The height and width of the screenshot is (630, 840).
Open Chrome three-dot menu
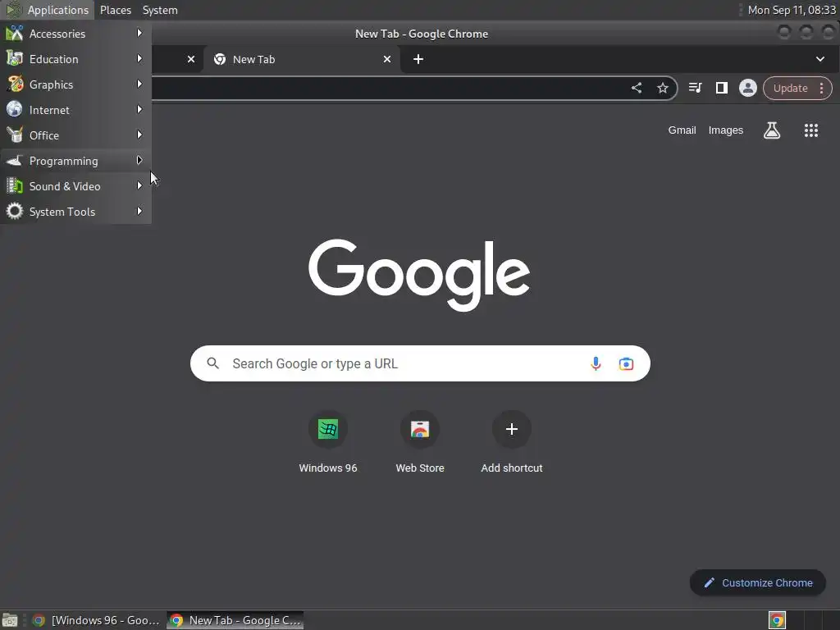(x=821, y=89)
